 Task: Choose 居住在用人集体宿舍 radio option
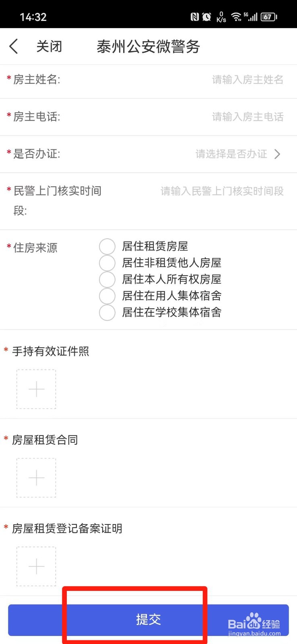107,296
